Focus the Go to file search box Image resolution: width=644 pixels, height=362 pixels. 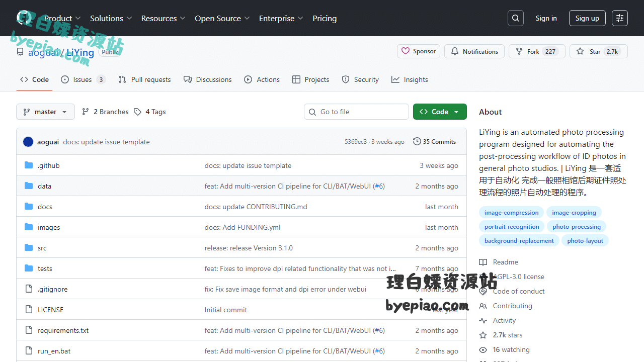pos(356,112)
